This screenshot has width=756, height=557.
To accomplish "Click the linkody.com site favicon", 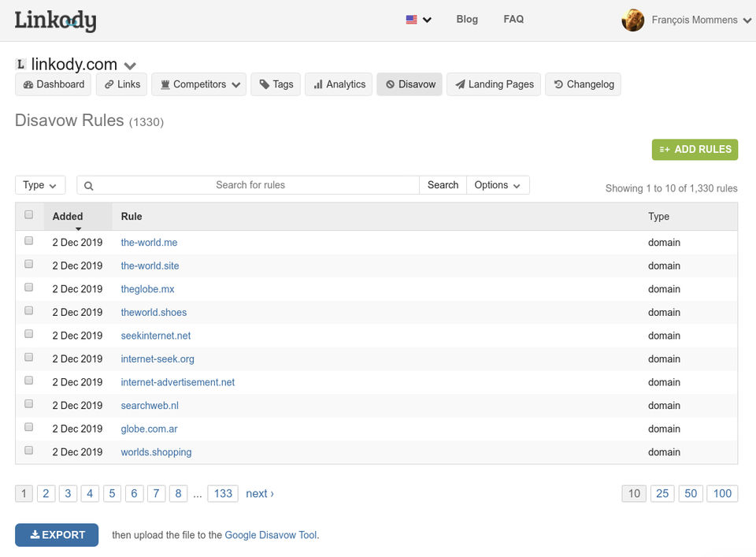I will pyautogui.click(x=21, y=65).
